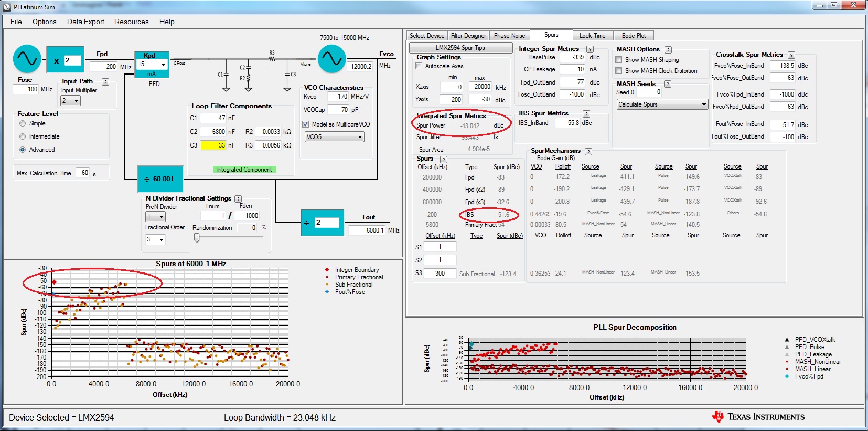
Task: Click the Xaxis max field showing 20000
Action: [480, 87]
